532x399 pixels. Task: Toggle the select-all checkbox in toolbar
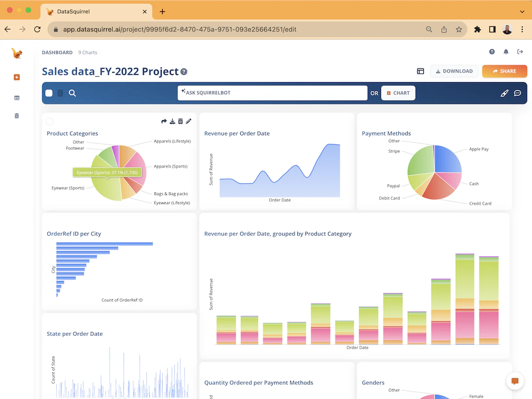(x=49, y=93)
